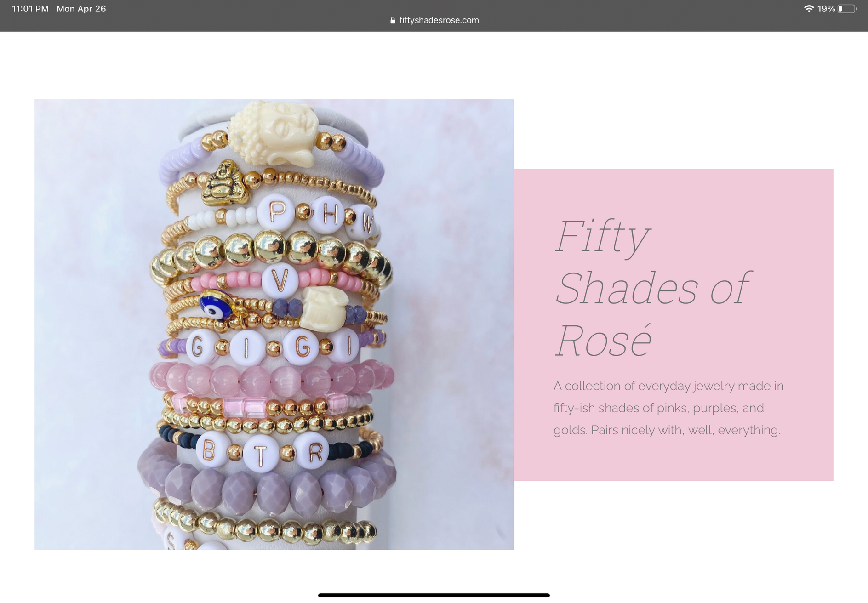Tap the cream Buddha head bead

pyautogui.click(x=274, y=133)
